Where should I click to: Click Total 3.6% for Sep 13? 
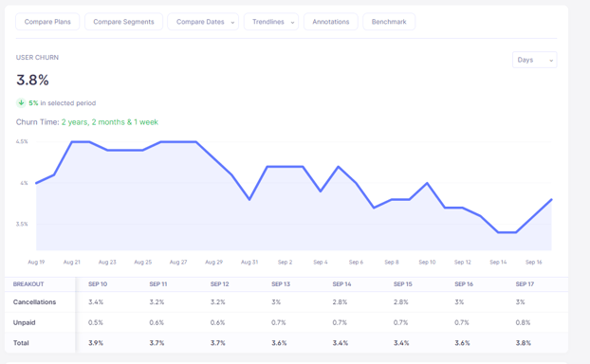279,343
